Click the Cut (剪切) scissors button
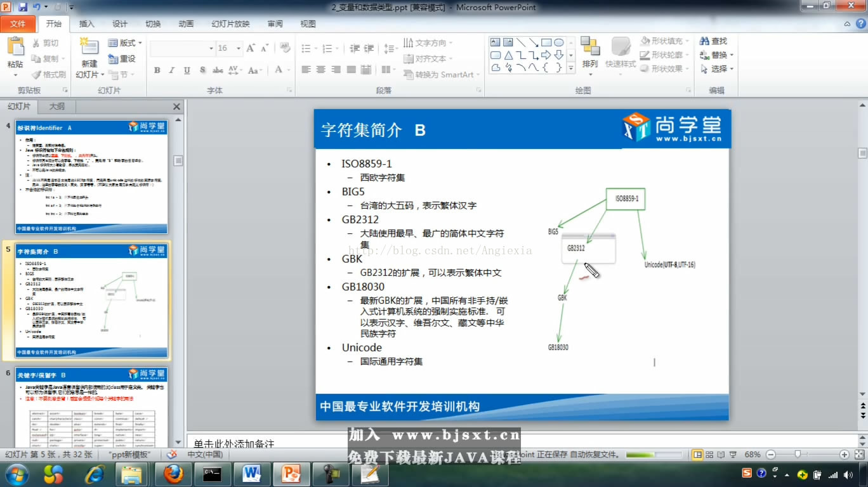 46,43
